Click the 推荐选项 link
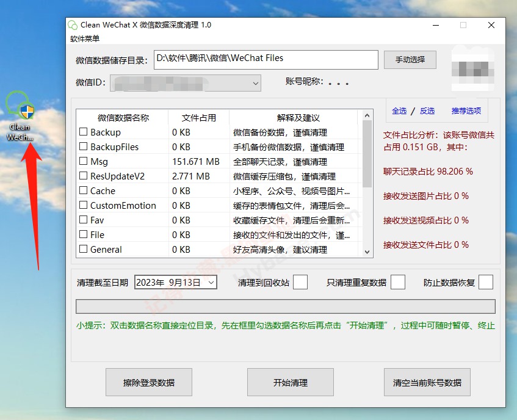This screenshot has width=517, height=420. 466,111
